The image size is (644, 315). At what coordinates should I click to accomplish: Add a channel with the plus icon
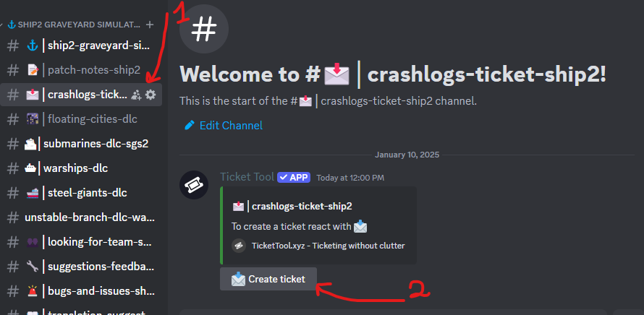click(x=150, y=25)
